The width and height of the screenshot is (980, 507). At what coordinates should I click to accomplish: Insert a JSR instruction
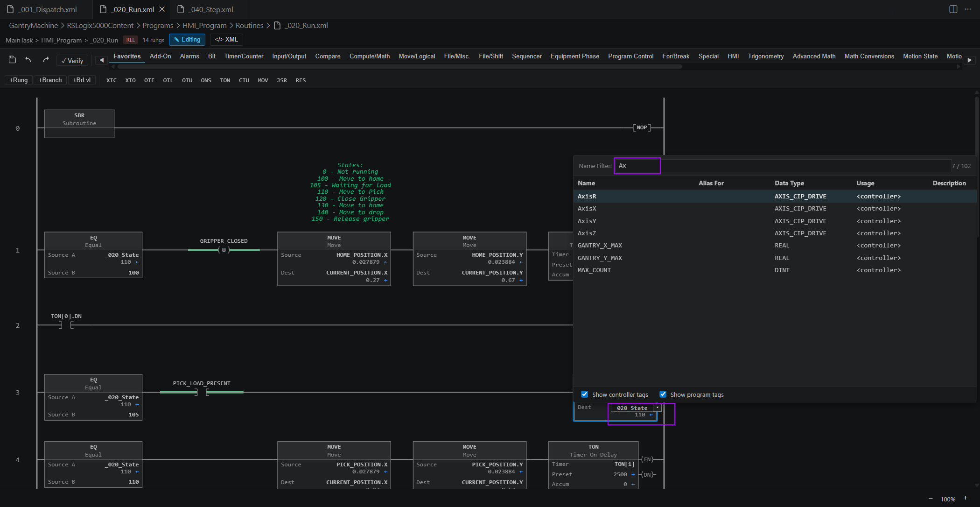[x=282, y=80]
